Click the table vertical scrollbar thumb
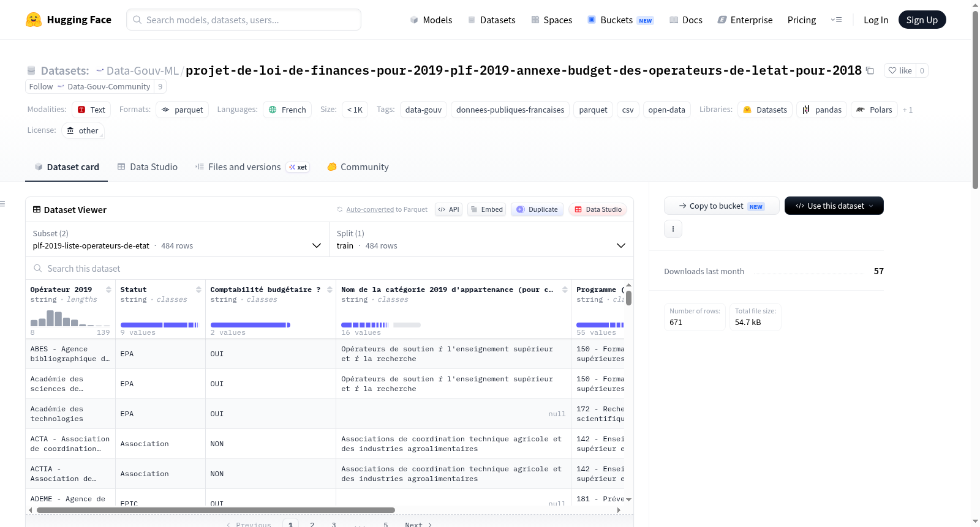 (628, 298)
